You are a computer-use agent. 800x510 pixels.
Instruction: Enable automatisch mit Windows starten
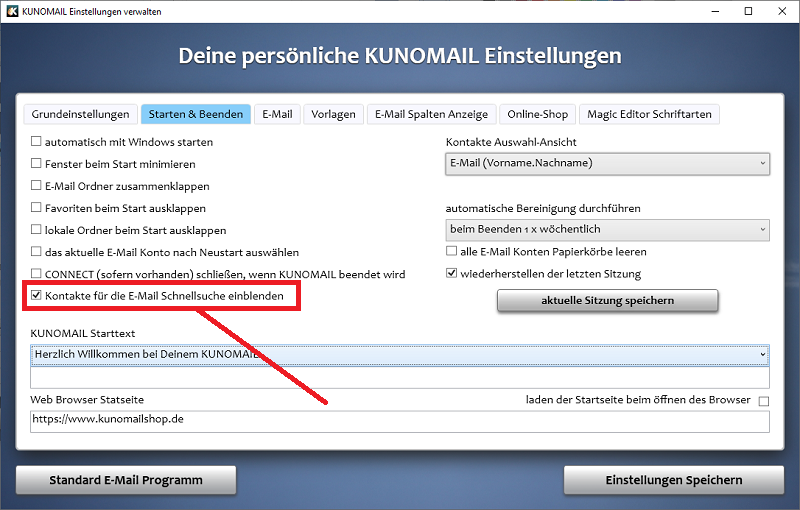36,141
